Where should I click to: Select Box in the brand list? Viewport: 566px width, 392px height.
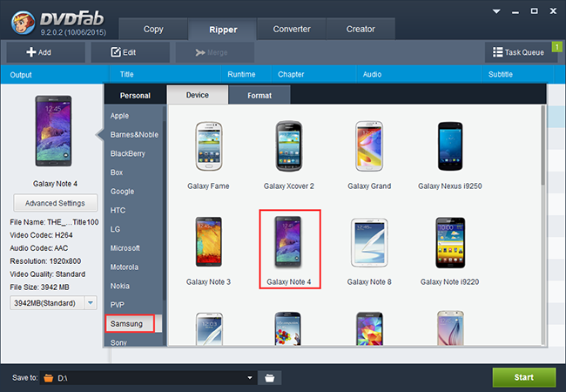117,172
